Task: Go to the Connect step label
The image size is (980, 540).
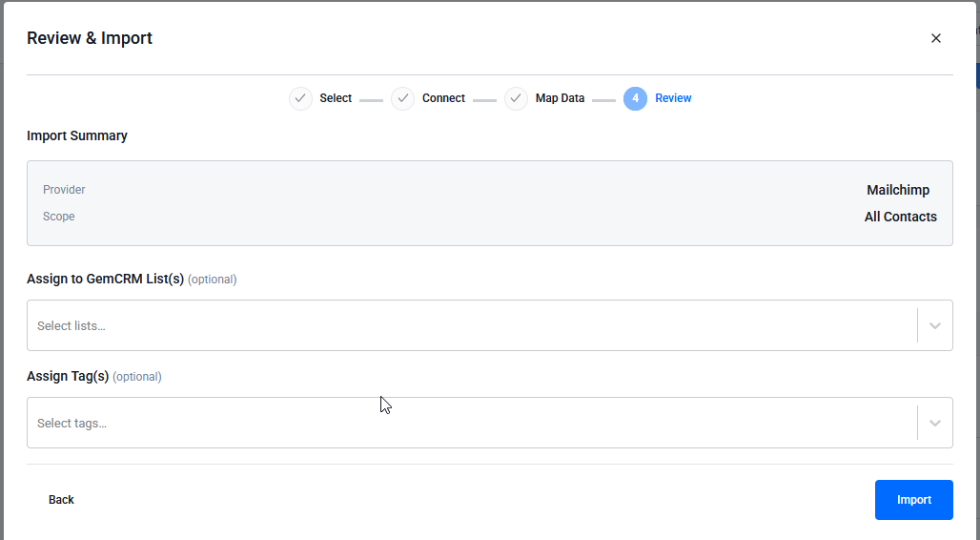Action: click(x=443, y=98)
